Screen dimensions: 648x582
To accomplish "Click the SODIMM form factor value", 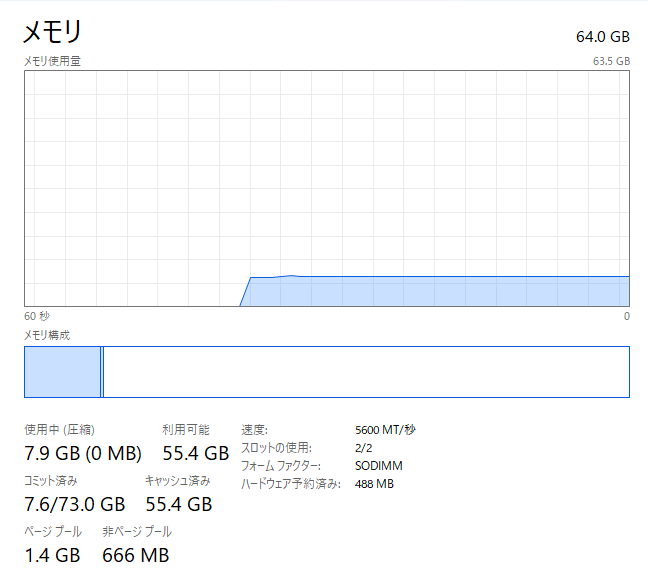I will [x=379, y=466].
